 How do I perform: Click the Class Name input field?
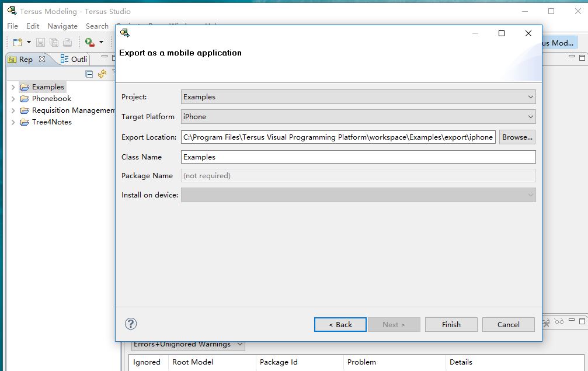tap(358, 157)
